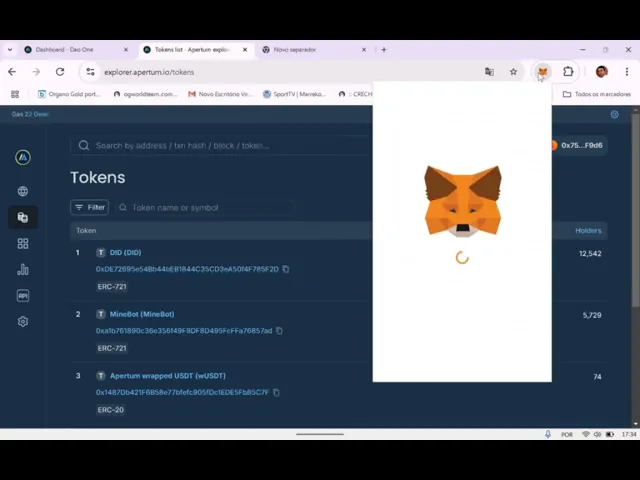Click the Apertum logo in the sidebar
The height and width of the screenshot is (480, 640).
(23, 157)
